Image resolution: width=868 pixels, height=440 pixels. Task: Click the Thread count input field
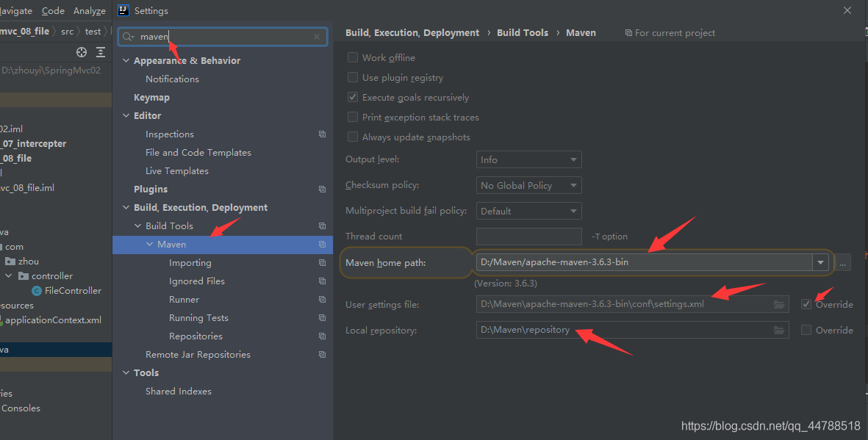coord(528,237)
